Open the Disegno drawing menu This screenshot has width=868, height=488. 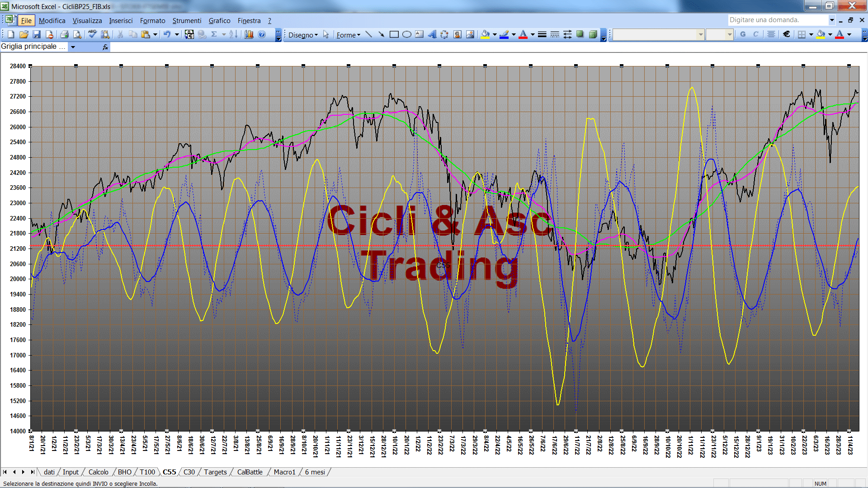tap(303, 35)
